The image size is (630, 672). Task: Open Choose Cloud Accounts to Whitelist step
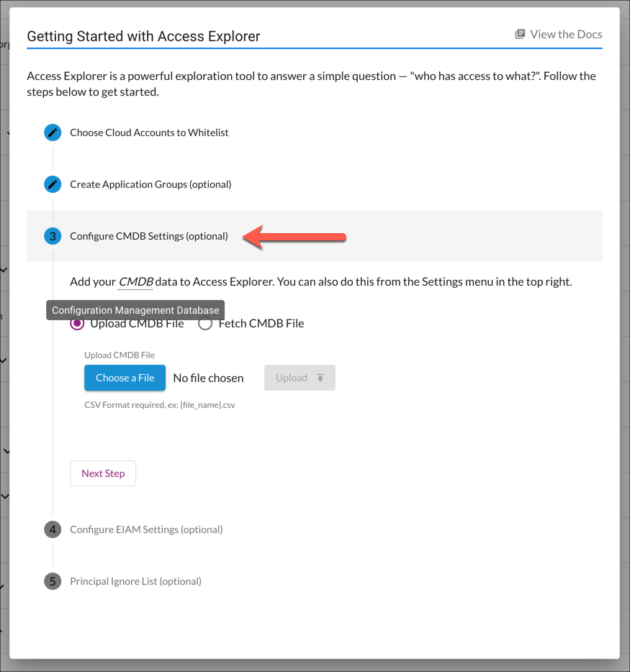[149, 132]
